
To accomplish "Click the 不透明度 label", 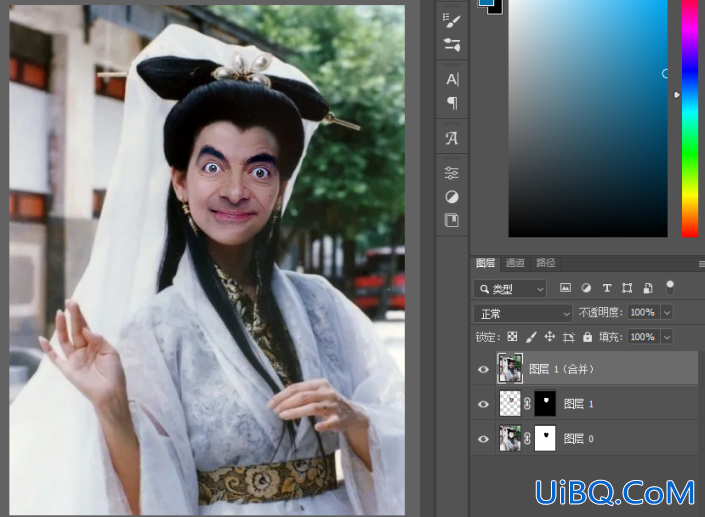I will point(601,312).
